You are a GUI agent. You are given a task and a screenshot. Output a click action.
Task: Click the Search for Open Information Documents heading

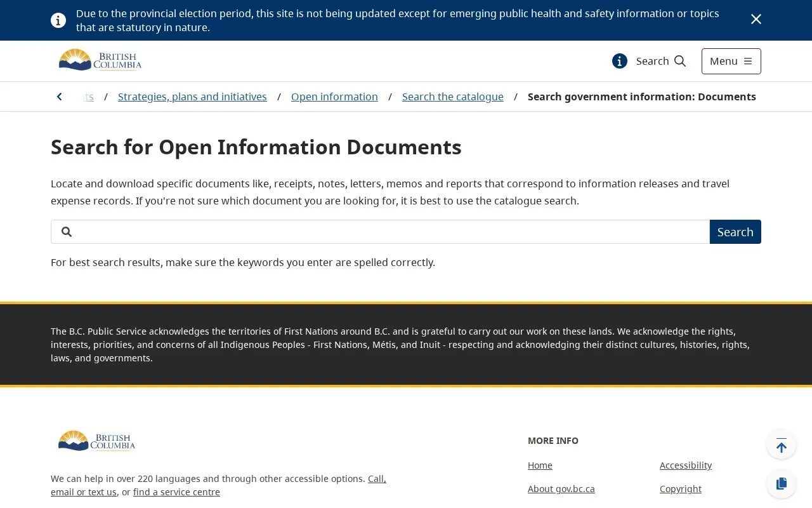[256, 147]
